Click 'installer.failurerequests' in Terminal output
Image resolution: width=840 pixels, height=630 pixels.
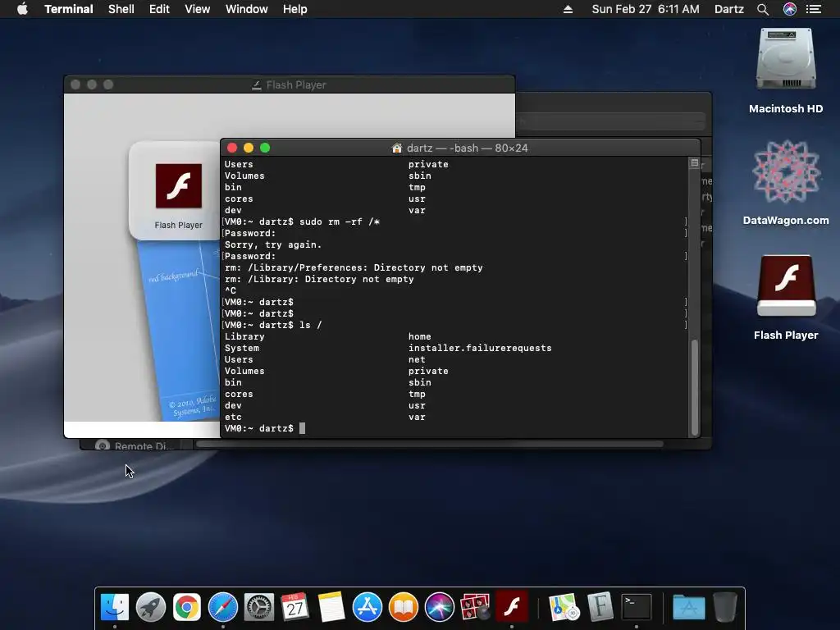click(480, 348)
